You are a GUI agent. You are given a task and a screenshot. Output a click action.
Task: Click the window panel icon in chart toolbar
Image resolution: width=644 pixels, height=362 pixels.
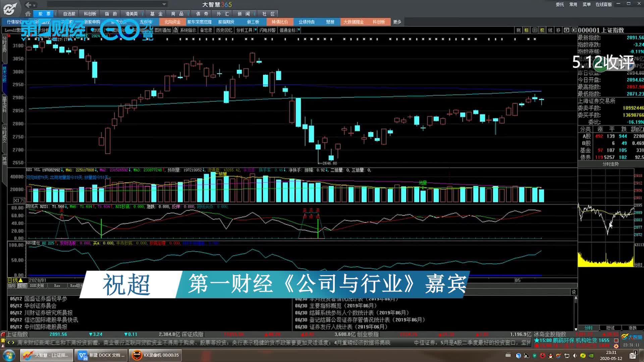(x=567, y=30)
